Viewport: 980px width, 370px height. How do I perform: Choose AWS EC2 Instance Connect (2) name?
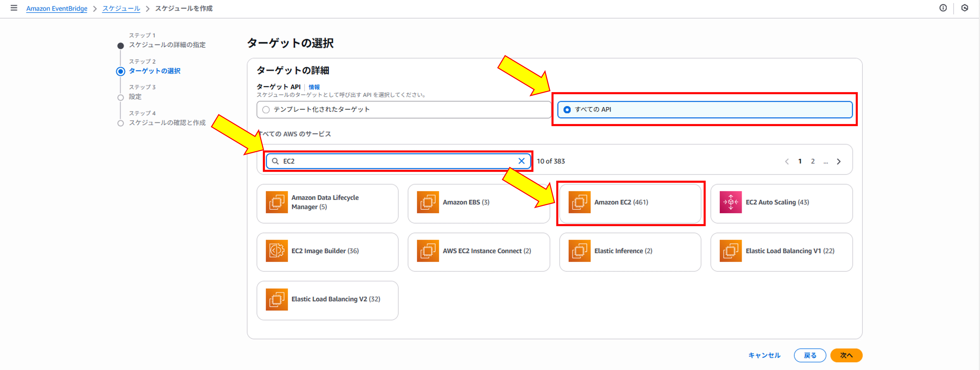point(487,251)
